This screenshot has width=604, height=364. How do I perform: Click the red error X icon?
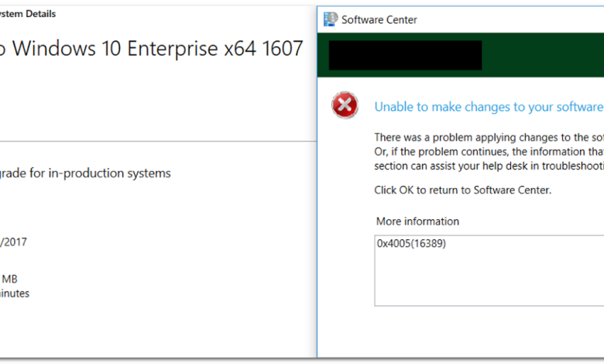click(x=345, y=105)
